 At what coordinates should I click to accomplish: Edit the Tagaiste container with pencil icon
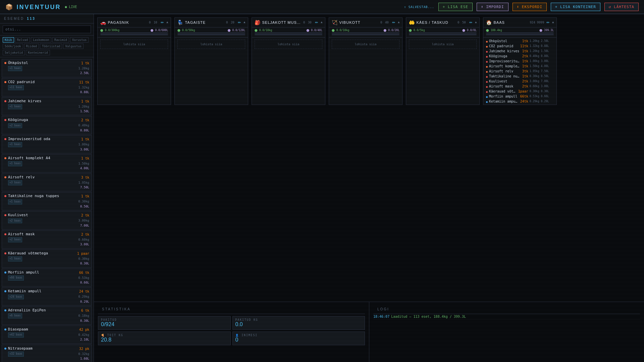pos(239,22)
